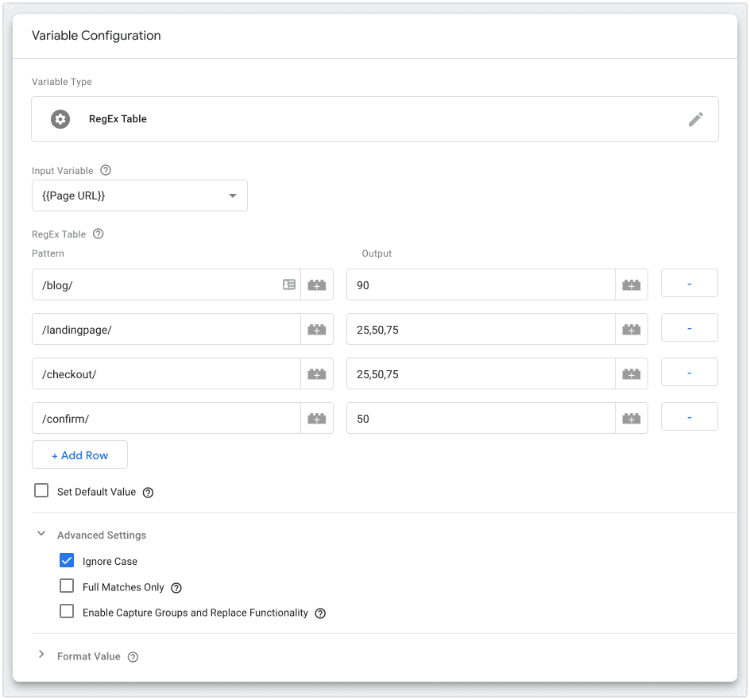Collapse the Advanced Settings section
Image resolution: width=750 pixels, height=700 pixels.
click(41, 535)
